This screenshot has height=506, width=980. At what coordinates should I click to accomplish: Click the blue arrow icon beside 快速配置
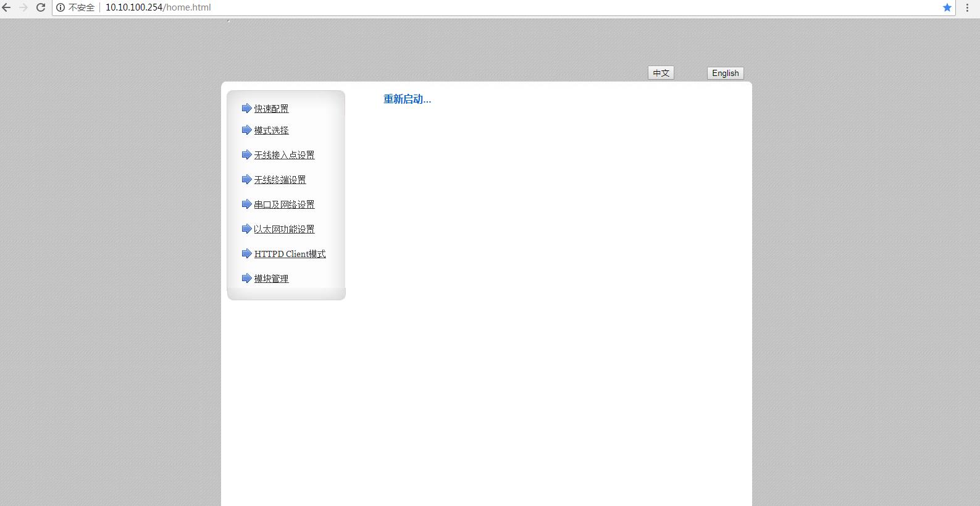pyautogui.click(x=246, y=108)
